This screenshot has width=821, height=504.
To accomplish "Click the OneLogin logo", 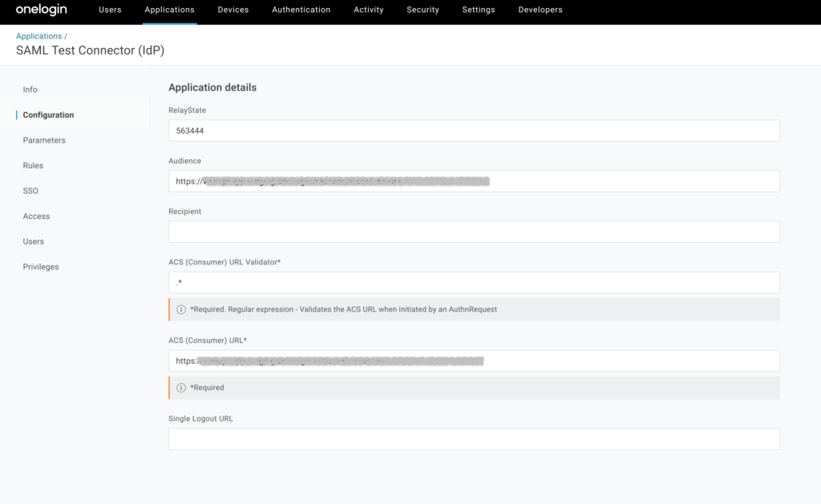I will coord(42,10).
